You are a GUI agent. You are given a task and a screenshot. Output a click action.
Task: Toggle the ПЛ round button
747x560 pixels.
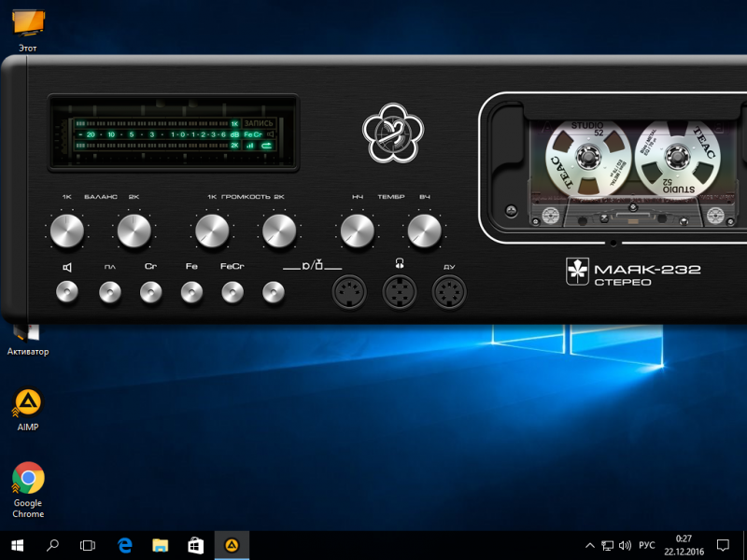tap(110, 292)
